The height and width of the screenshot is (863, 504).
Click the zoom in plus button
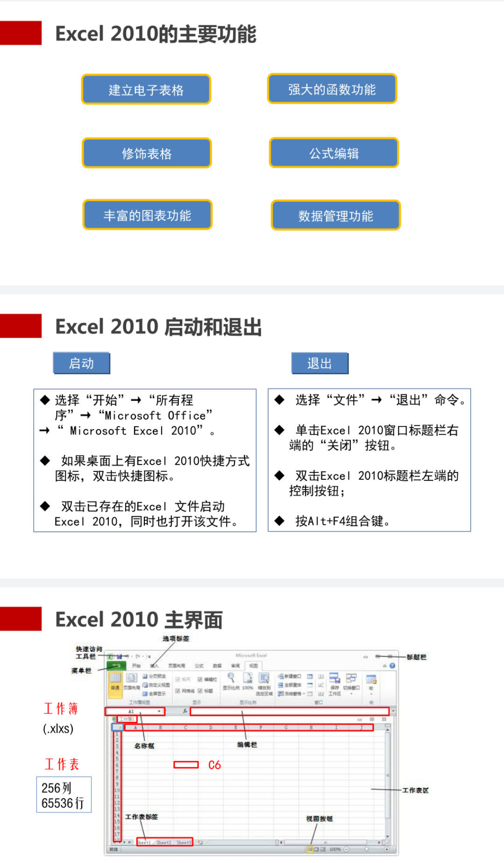click(387, 849)
